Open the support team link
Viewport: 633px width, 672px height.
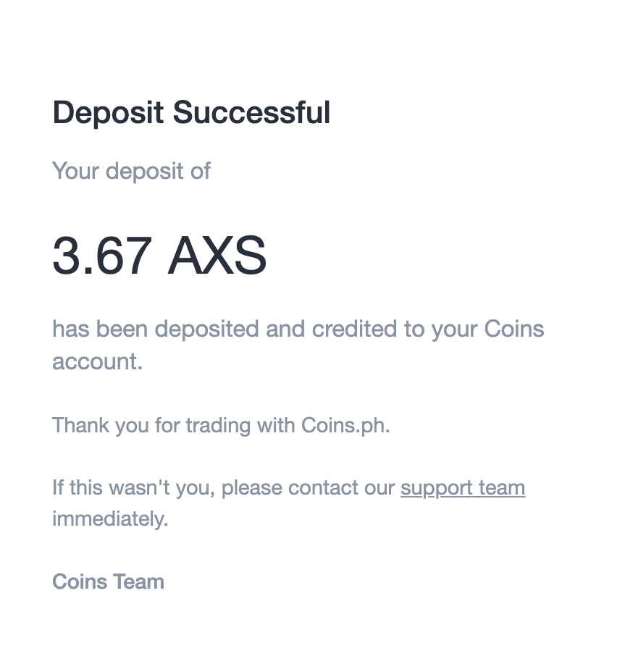coord(462,489)
